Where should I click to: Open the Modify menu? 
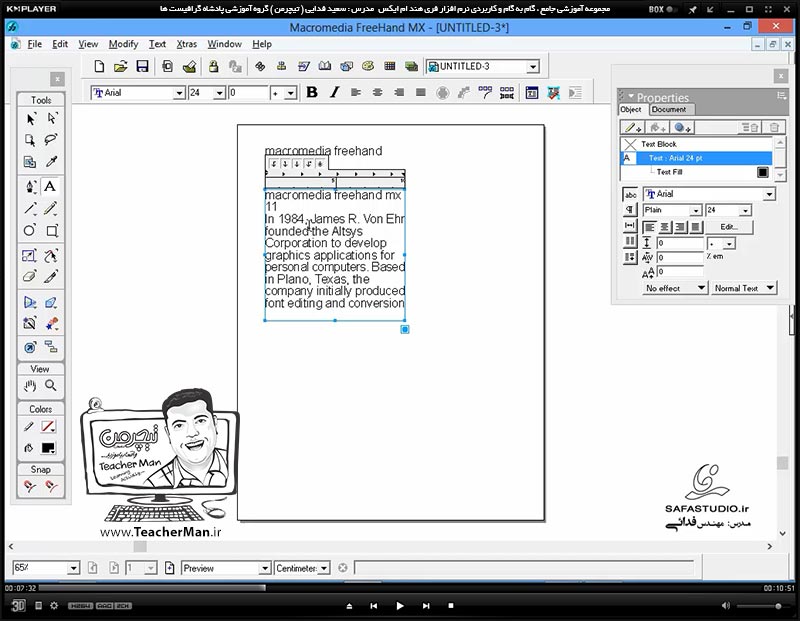[x=123, y=44]
